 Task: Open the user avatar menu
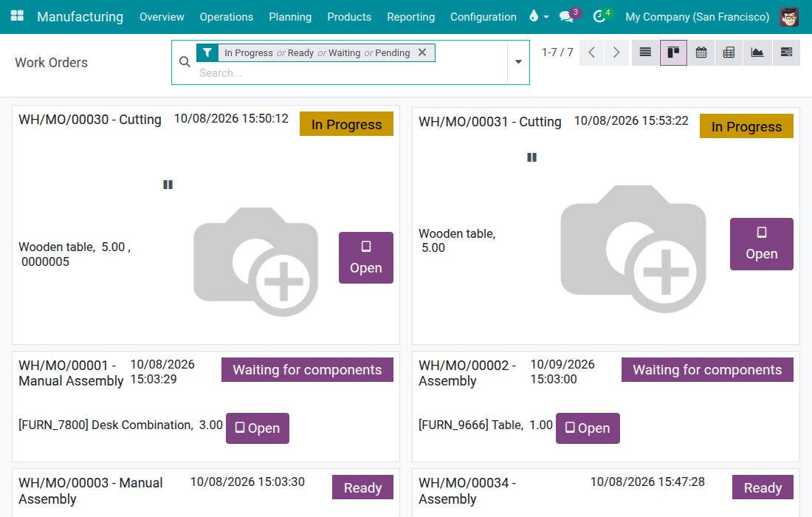click(789, 16)
